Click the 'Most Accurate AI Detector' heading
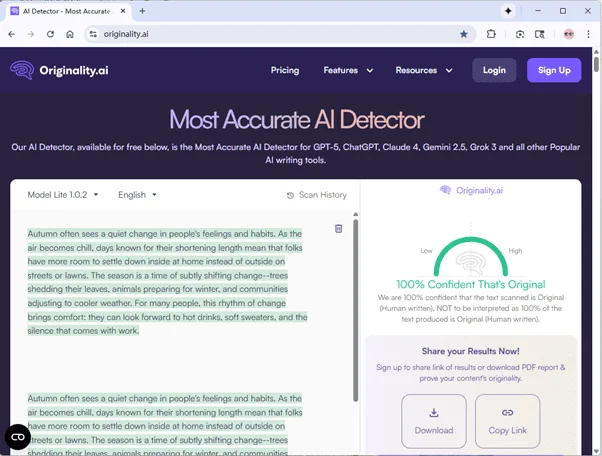This screenshot has width=602, height=456. 296,119
